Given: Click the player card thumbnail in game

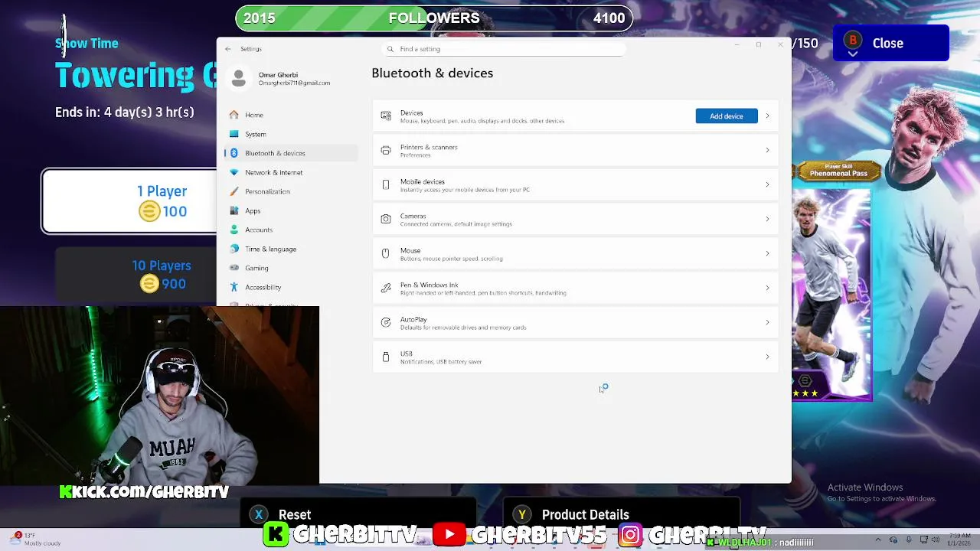Looking at the screenshot, I should click(x=831, y=295).
